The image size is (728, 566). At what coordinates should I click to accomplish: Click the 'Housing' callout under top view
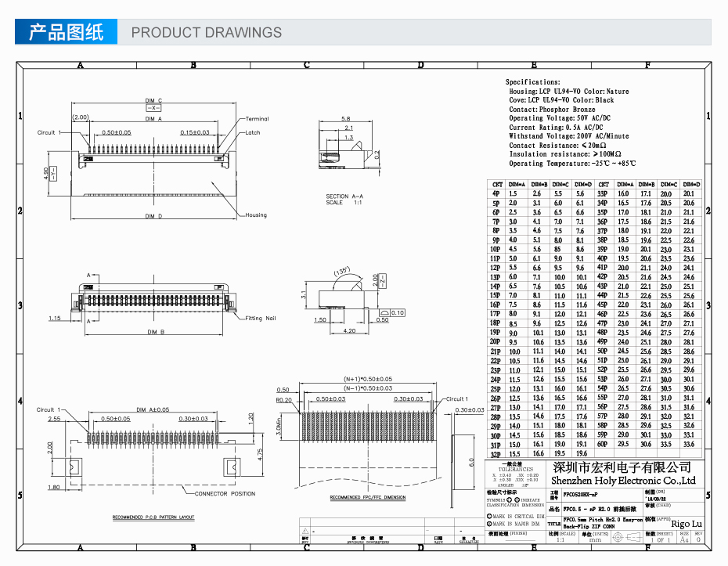(256, 215)
